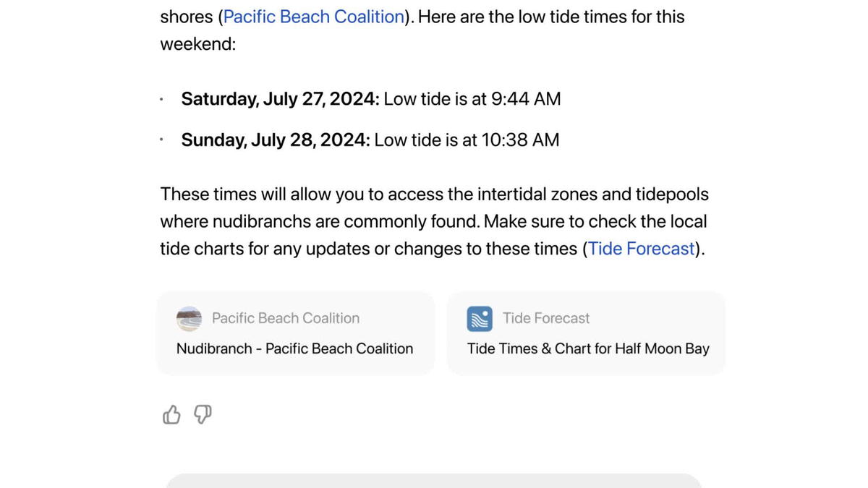Click the word "weekend:" above the list

[197, 44]
